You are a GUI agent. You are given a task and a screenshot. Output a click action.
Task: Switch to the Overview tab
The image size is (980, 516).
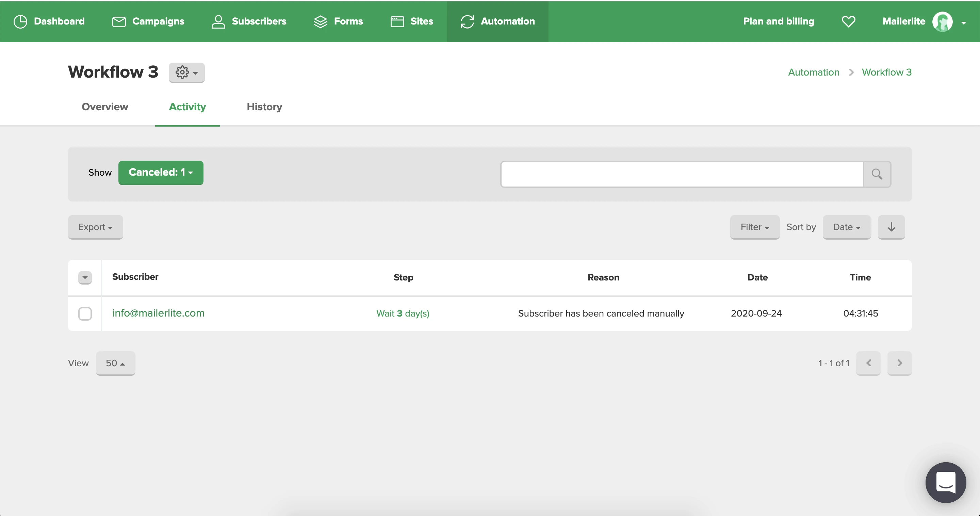[104, 107]
